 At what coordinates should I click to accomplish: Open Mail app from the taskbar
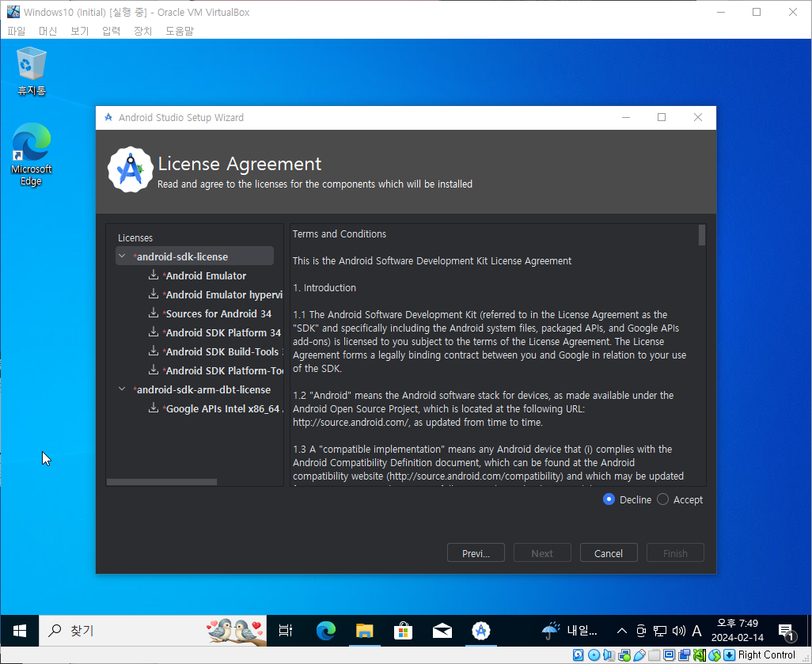coord(442,630)
